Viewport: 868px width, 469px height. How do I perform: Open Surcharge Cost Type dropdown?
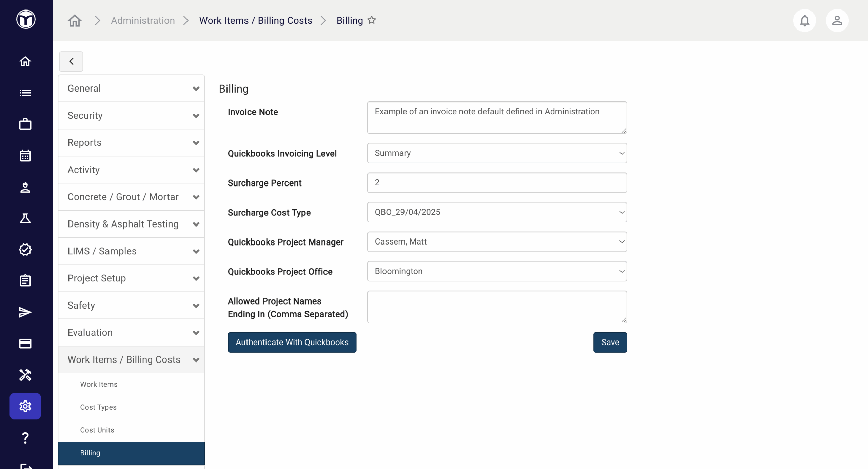[497, 212]
